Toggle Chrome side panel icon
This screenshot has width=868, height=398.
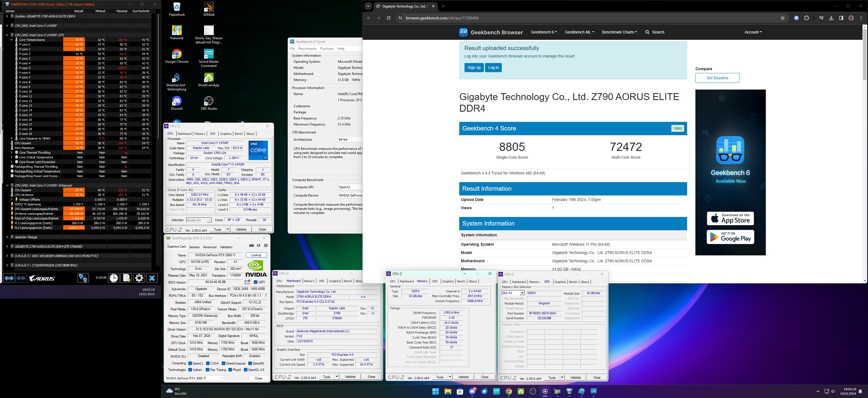841,18
